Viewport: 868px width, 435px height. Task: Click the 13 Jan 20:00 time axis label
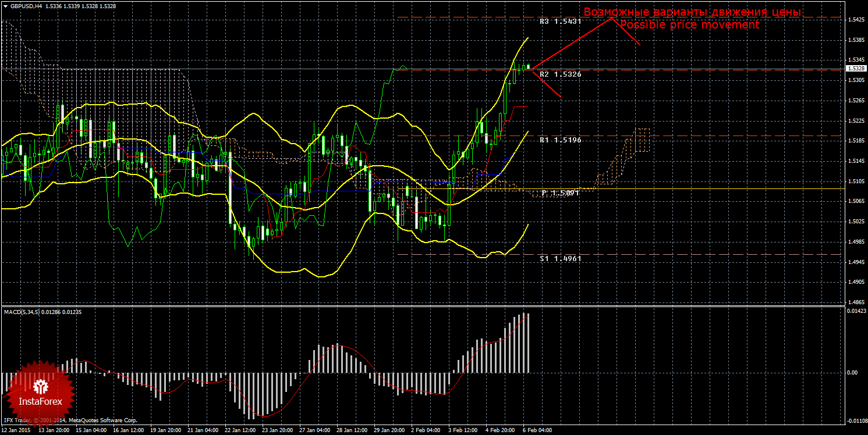pos(54,431)
